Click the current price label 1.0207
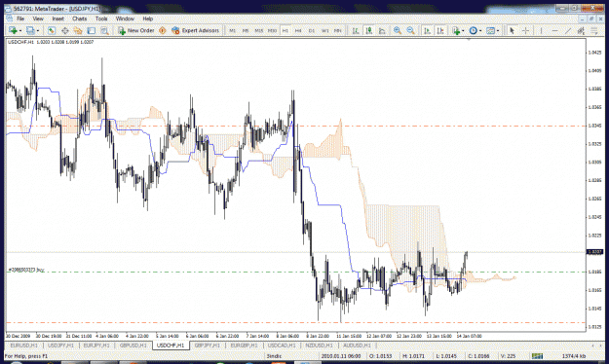609x364 pixels. (595, 252)
